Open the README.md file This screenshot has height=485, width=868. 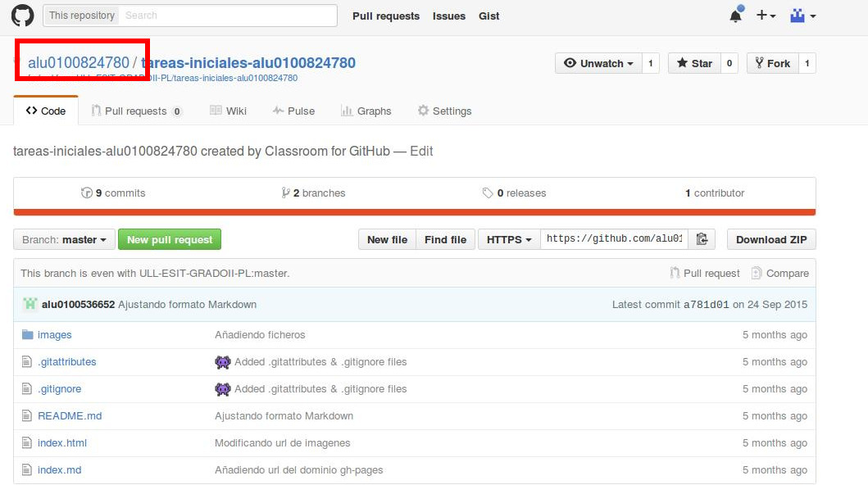70,416
